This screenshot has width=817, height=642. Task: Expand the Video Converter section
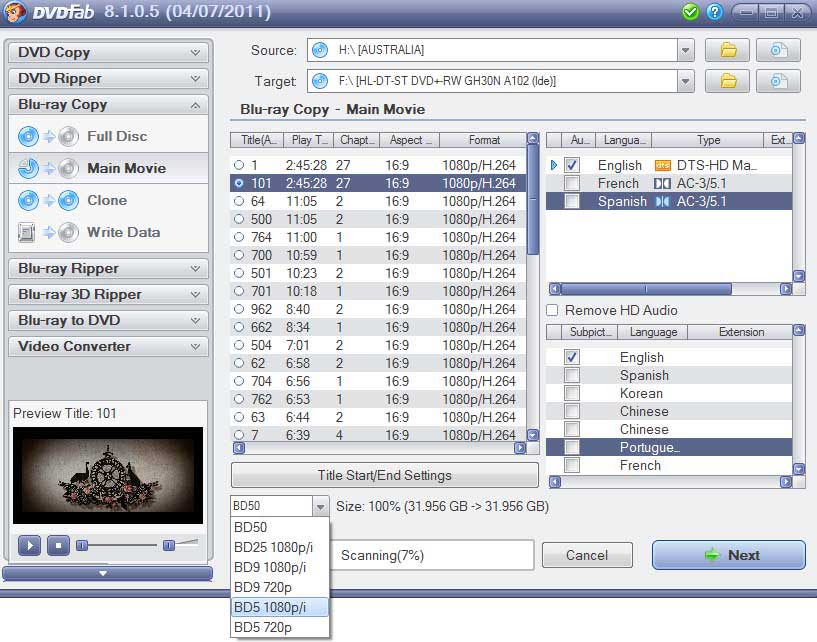coord(108,347)
